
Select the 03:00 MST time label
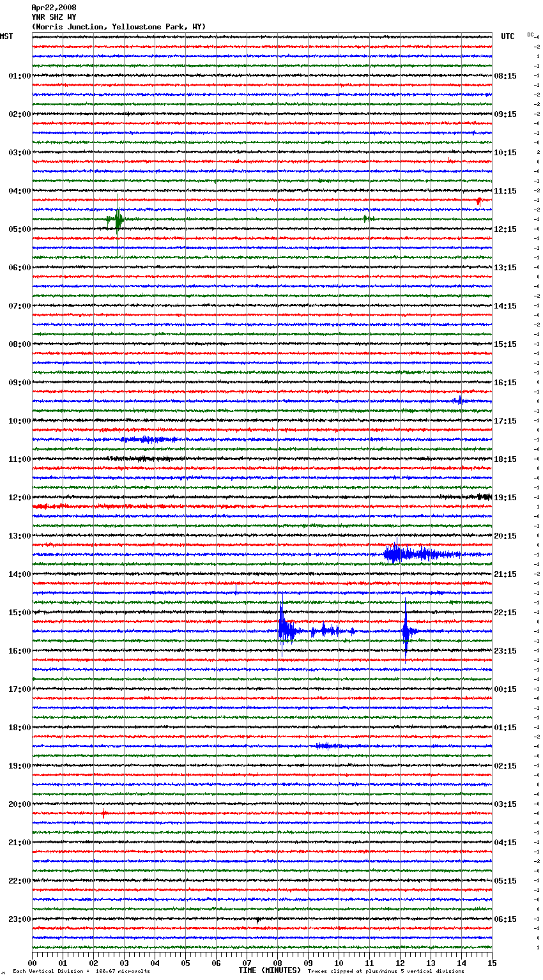19,153
